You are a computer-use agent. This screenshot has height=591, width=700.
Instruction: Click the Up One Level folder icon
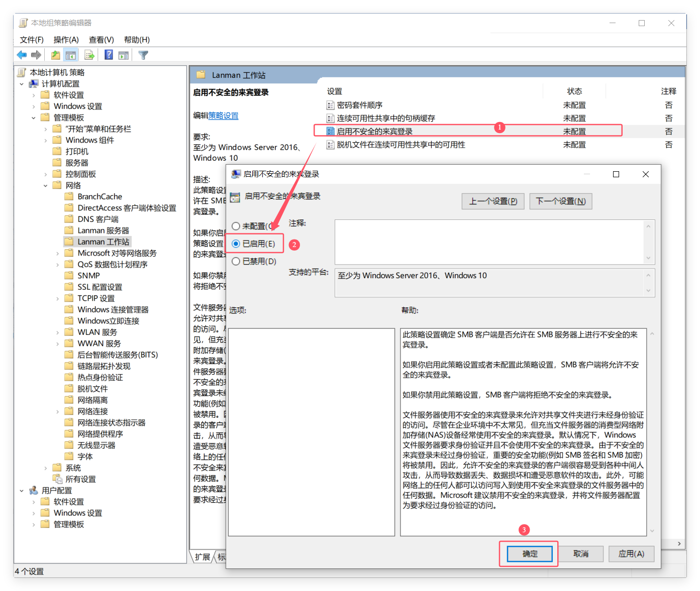pos(55,55)
